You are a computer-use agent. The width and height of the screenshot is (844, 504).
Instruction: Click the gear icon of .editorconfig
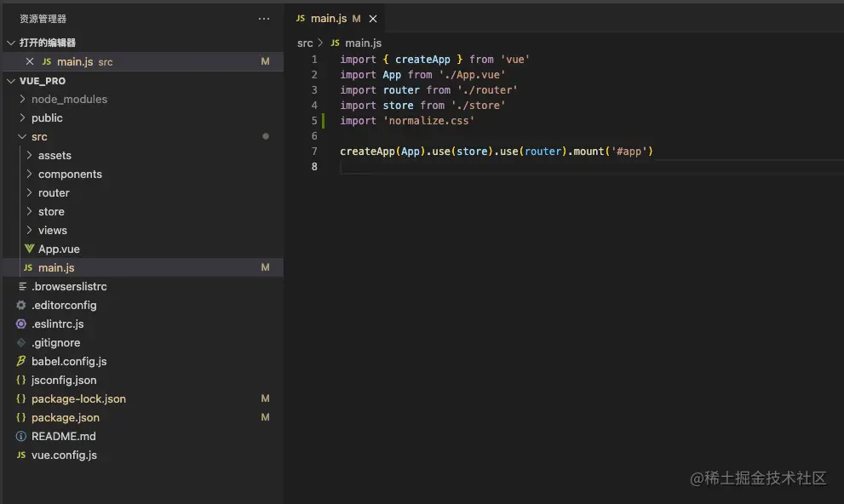click(21, 305)
